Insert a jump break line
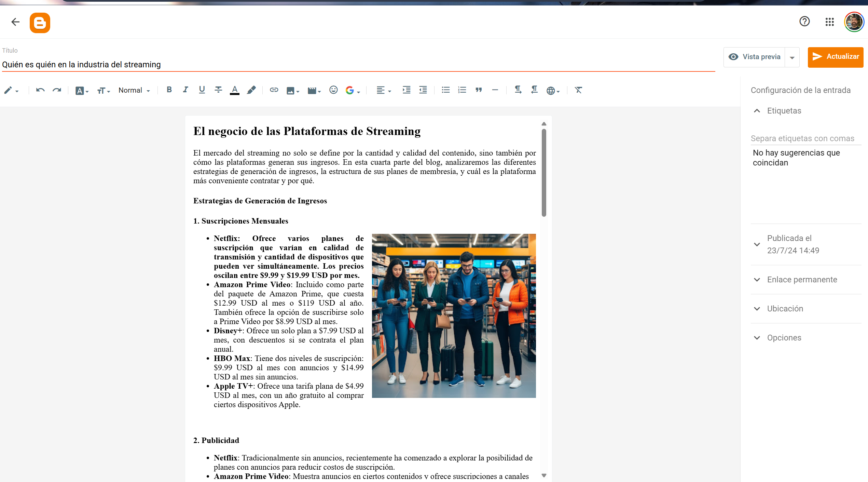The width and height of the screenshot is (868, 482). point(495,90)
